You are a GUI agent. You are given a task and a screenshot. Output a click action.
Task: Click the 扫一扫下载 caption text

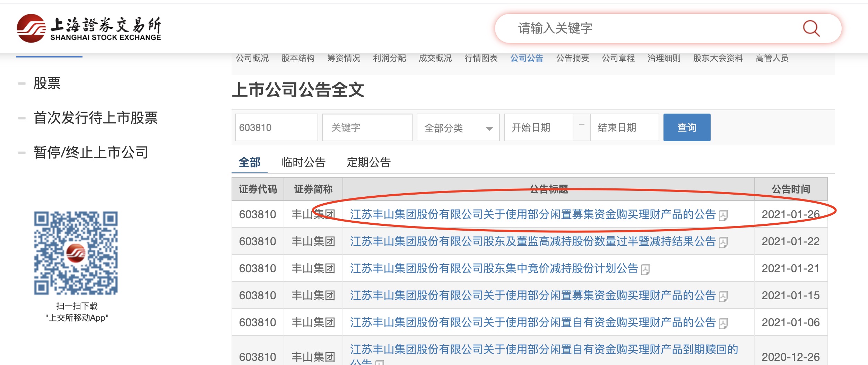[77, 306]
